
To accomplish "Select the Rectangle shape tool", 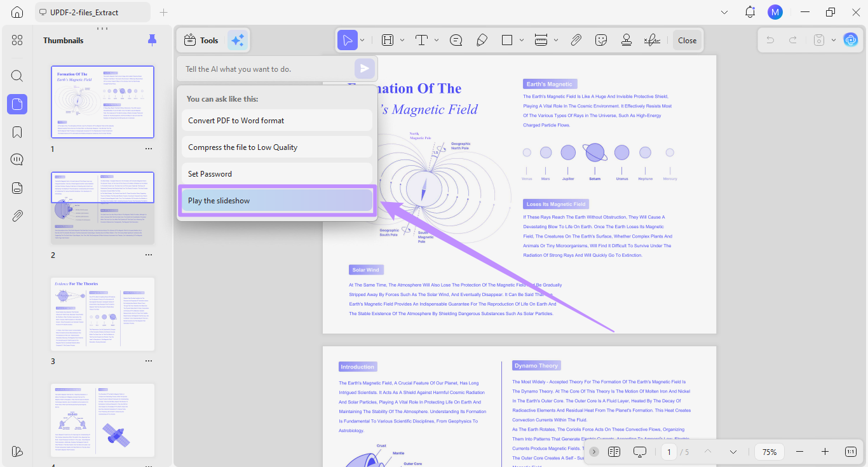I will click(x=507, y=40).
